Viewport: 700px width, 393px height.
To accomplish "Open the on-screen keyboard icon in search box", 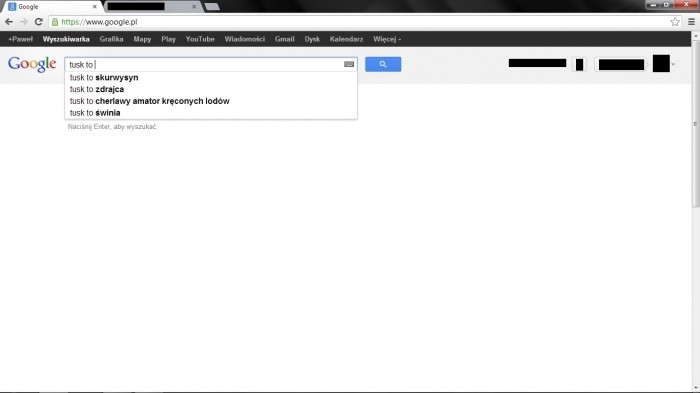I will [x=349, y=64].
